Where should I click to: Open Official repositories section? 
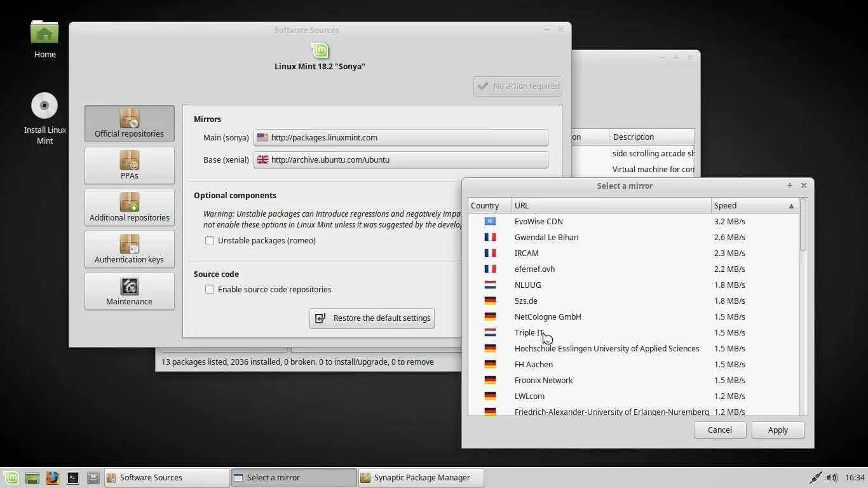(x=129, y=123)
